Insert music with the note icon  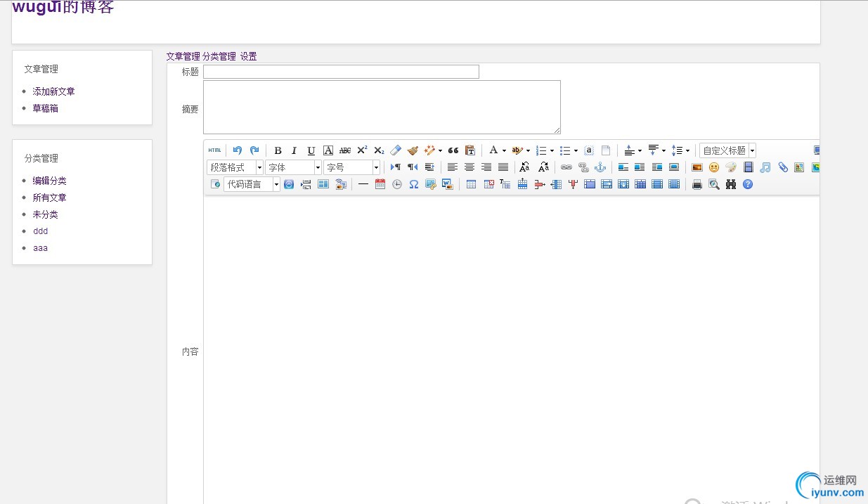765,167
